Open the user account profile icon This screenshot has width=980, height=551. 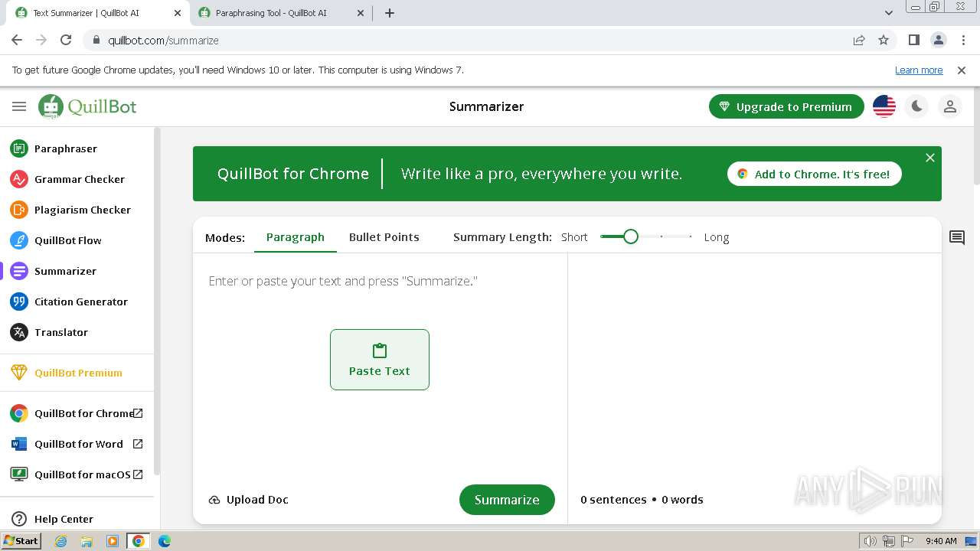coord(950,106)
